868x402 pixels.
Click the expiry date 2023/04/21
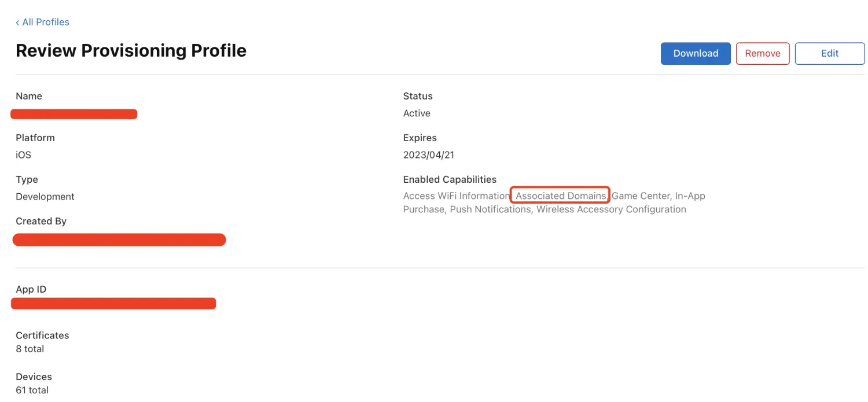click(429, 155)
